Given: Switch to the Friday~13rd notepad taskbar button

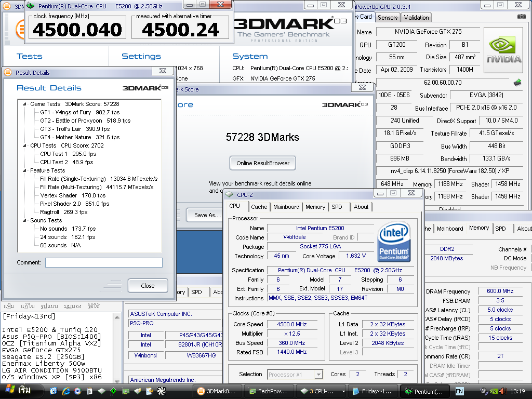Looking at the screenshot, I should [x=373, y=391].
